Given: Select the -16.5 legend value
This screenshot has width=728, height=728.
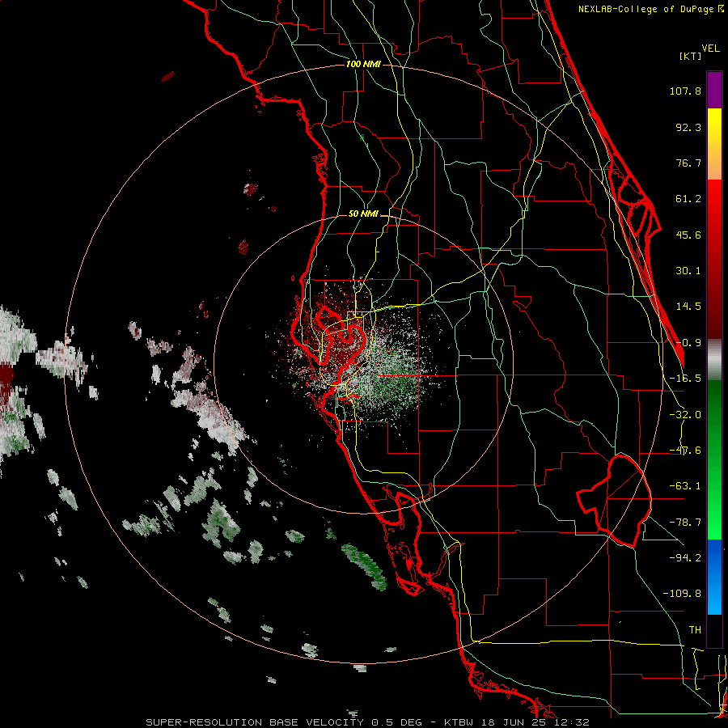Looking at the screenshot, I should 685,379.
